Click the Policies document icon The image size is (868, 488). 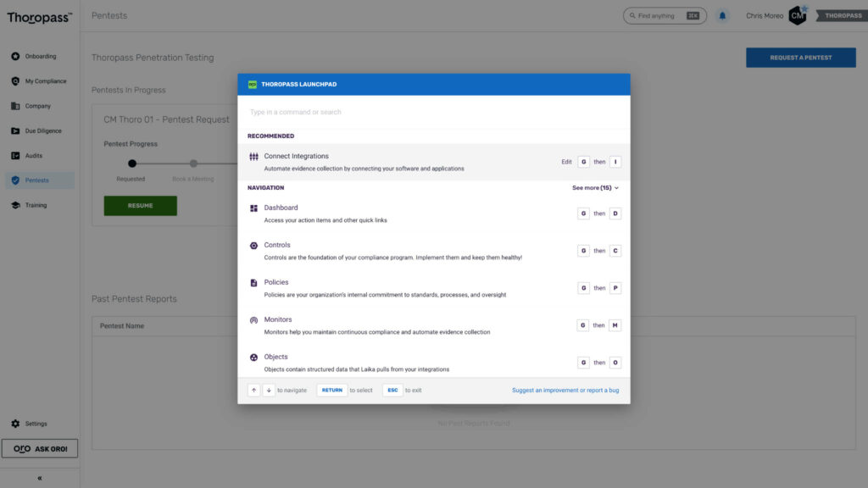click(x=253, y=283)
